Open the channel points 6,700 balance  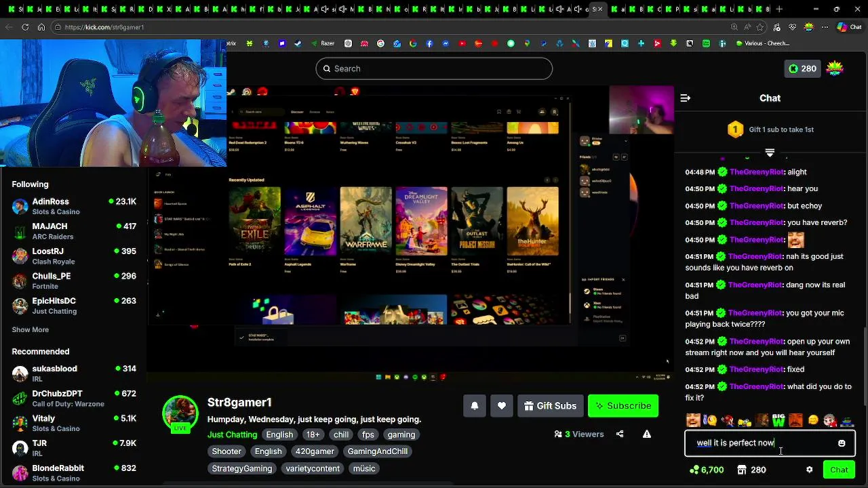[706, 470]
